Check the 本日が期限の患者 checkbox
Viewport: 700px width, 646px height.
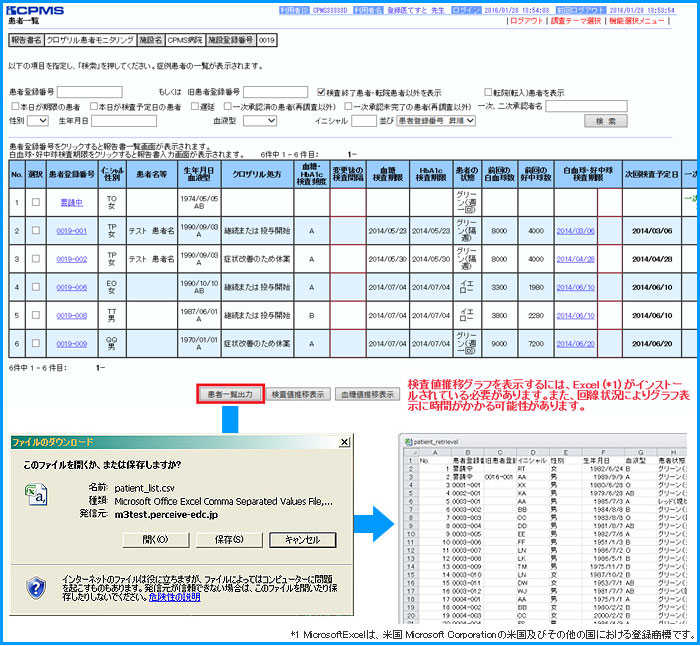pos(13,106)
